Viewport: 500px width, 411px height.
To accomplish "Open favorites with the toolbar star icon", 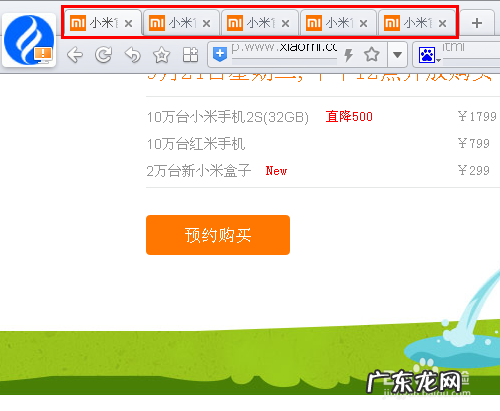I will [162, 55].
